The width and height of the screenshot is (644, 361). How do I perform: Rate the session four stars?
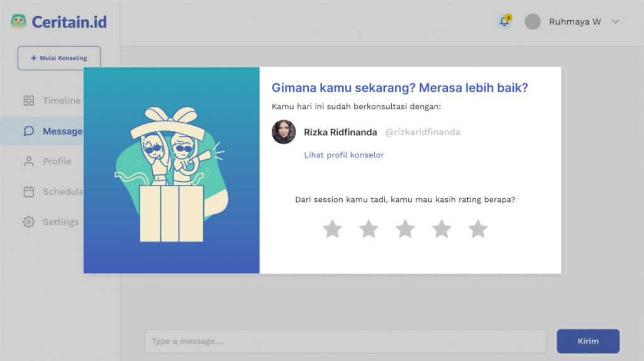pyautogui.click(x=441, y=229)
